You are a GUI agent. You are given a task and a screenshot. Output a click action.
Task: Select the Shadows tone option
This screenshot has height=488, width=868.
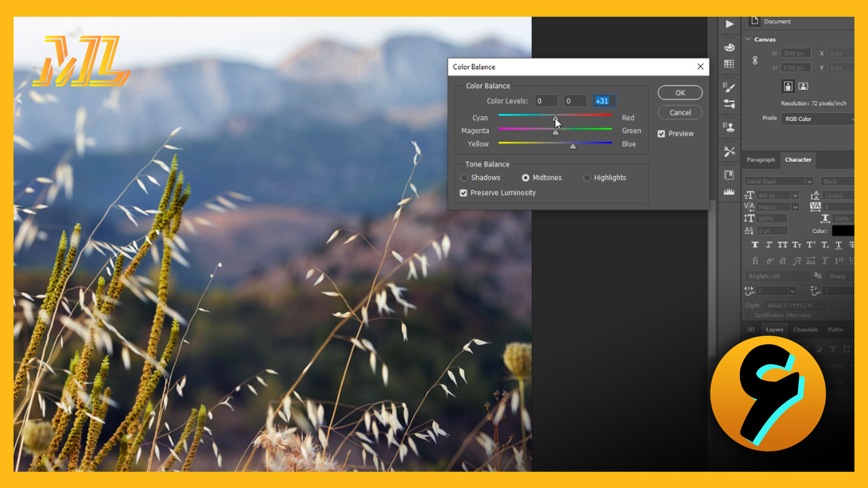[x=464, y=178]
